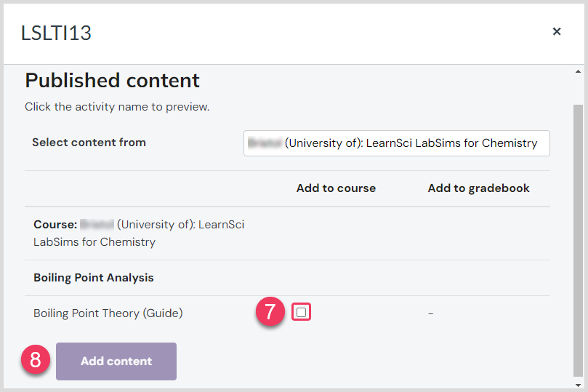The image size is (588, 392).
Task: Click the vertical scrollbar thumb
Action: [578, 240]
